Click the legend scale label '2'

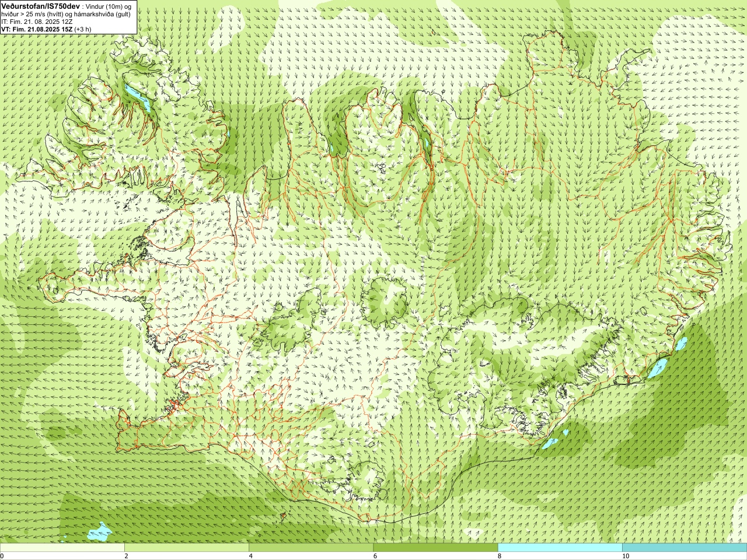(126, 556)
